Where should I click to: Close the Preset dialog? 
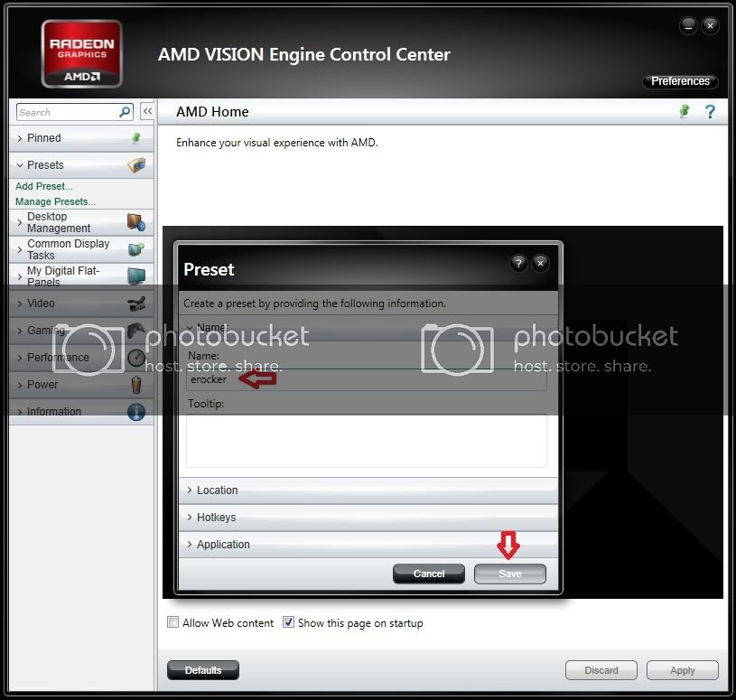(540, 264)
